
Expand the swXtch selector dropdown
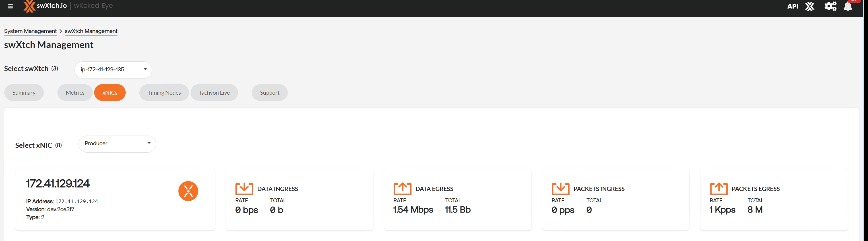(113, 70)
